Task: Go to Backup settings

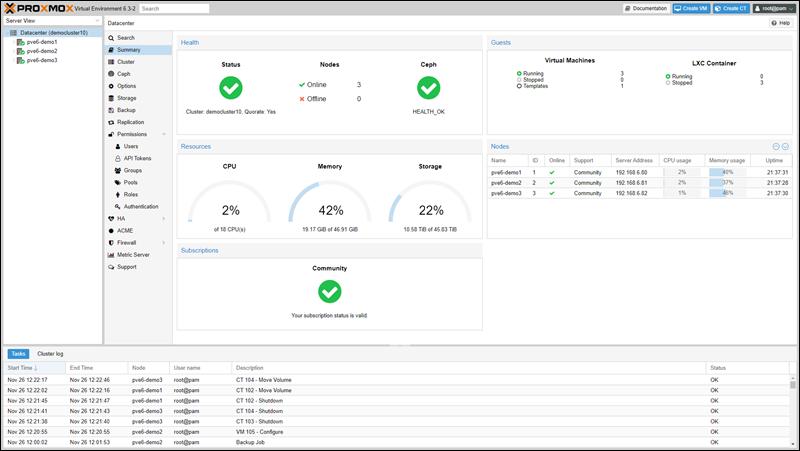Action: pos(126,110)
